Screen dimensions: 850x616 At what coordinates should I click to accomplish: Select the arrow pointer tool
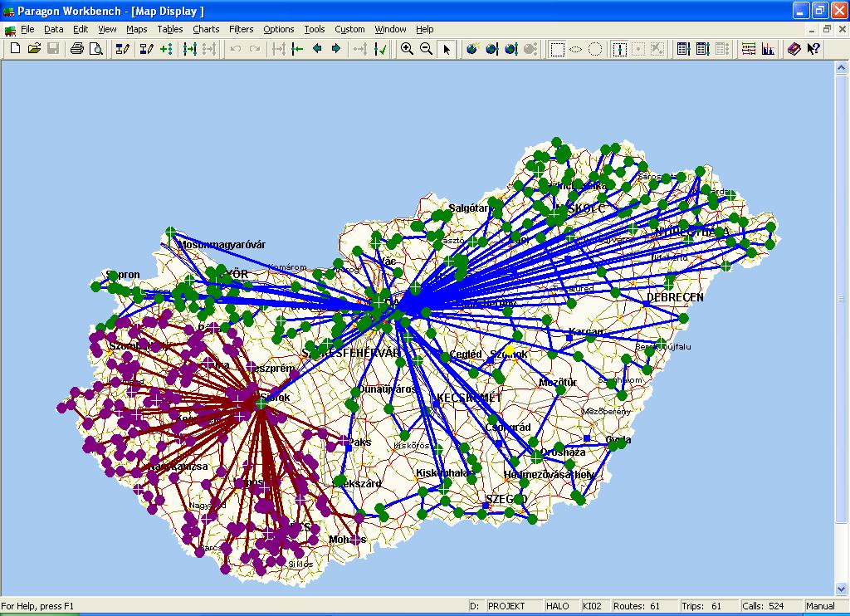click(446, 49)
